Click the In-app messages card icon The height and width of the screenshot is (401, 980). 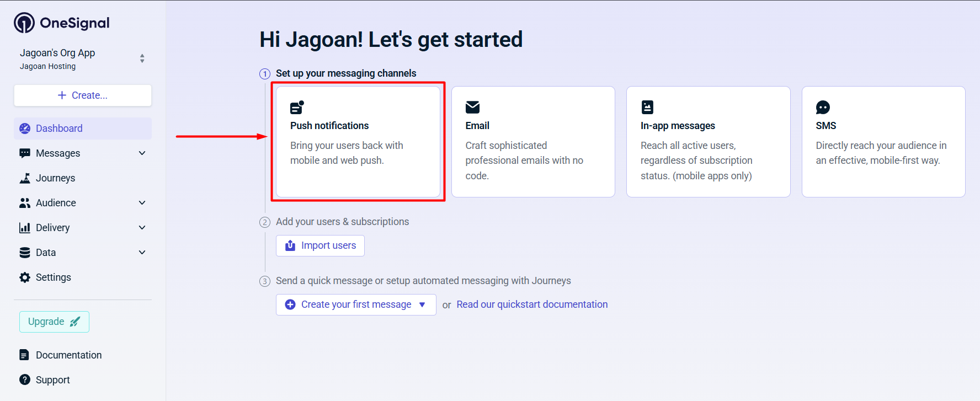(647, 107)
